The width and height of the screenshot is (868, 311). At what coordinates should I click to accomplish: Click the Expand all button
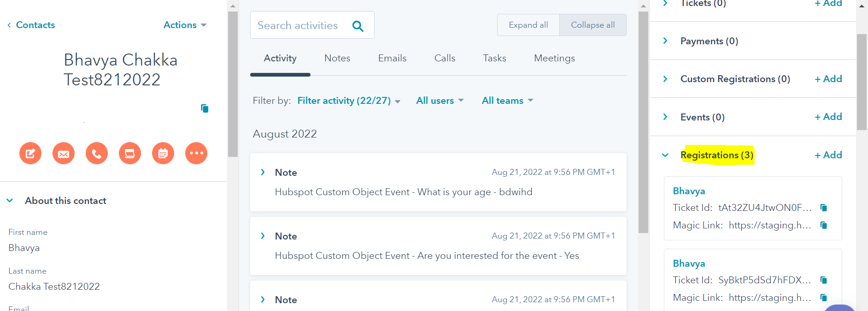(528, 25)
